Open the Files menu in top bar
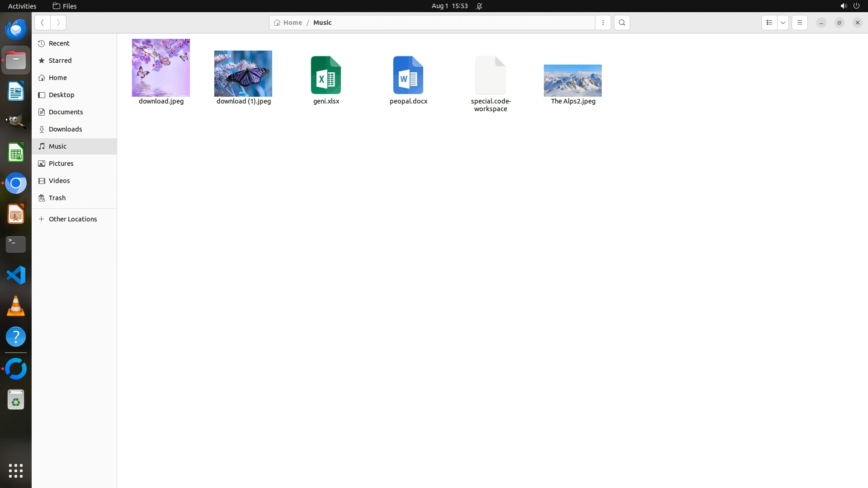 pos(65,6)
